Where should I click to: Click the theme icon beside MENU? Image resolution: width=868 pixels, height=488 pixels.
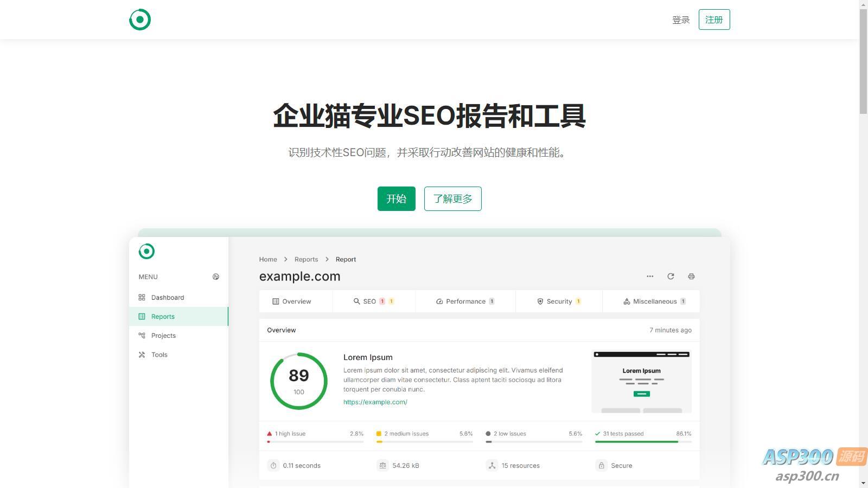coord(216,277)
